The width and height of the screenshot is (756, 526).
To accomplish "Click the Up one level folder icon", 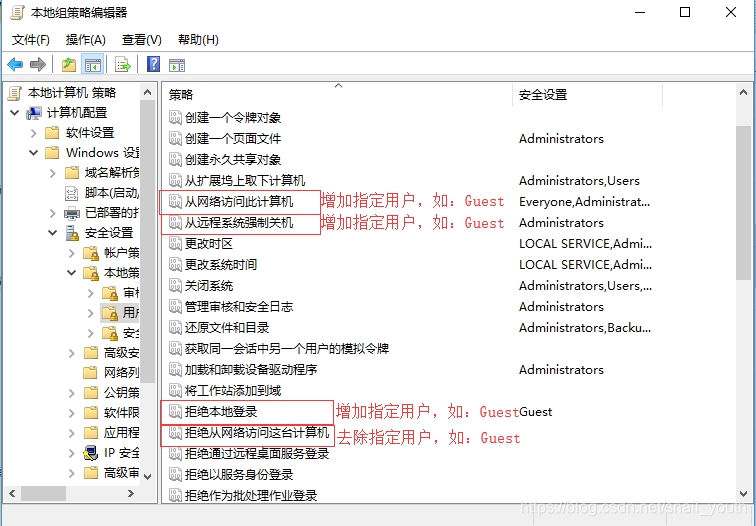I will click(x=69, y=65).
